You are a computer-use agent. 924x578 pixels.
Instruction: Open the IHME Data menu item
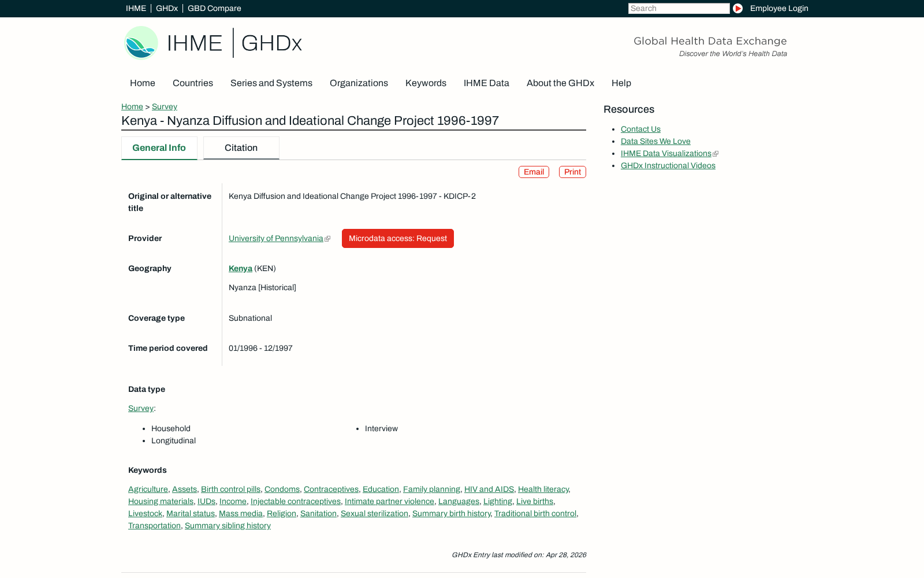click(x=486, y=83)
